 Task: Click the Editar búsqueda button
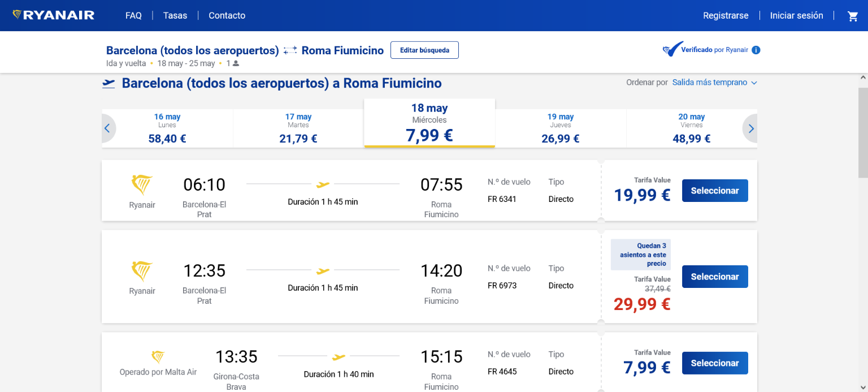coord(424,50)
